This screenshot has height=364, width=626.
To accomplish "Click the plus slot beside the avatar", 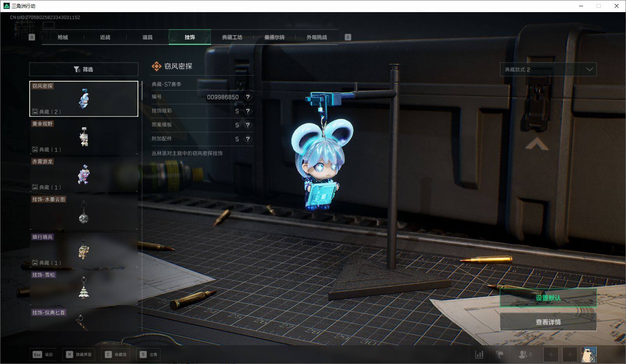I will click(x=569, y=355).
